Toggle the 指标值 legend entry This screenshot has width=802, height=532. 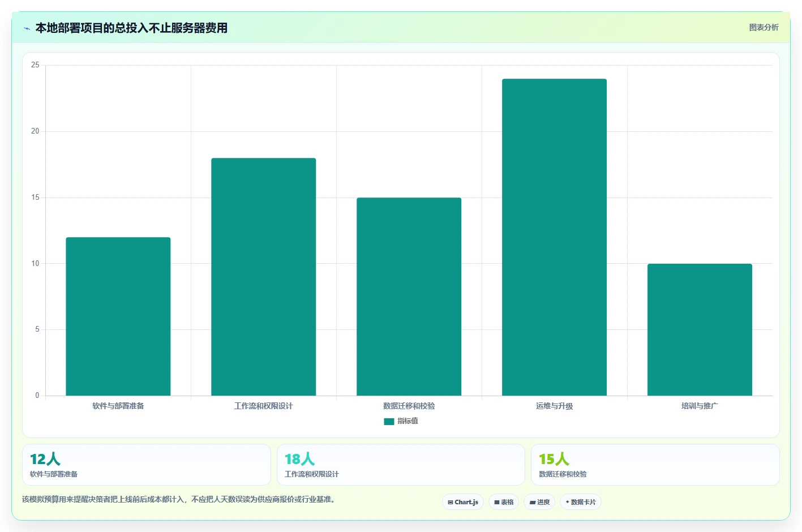401,421
